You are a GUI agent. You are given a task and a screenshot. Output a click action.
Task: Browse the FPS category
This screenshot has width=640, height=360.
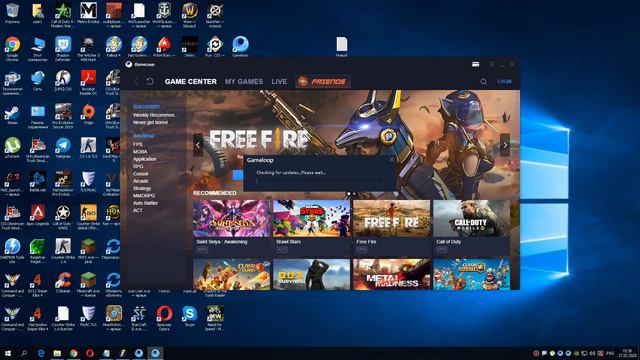tap(138, 144)
